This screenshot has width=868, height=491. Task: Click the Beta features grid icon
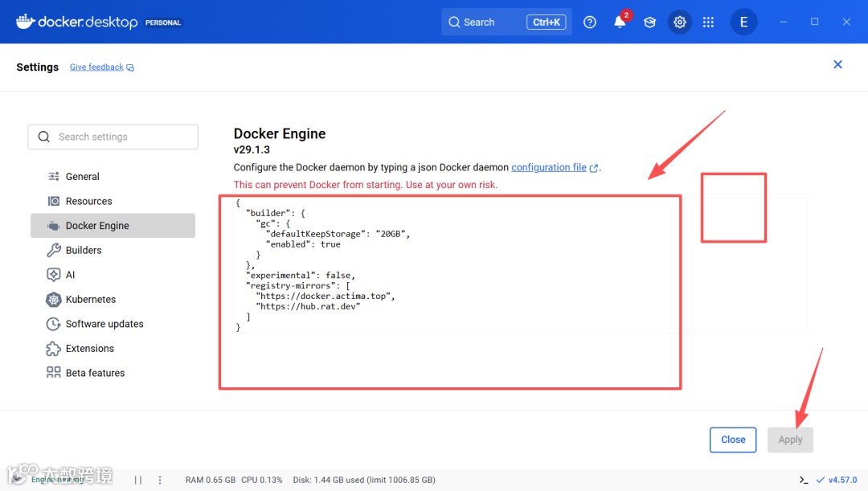click(54, 373)
